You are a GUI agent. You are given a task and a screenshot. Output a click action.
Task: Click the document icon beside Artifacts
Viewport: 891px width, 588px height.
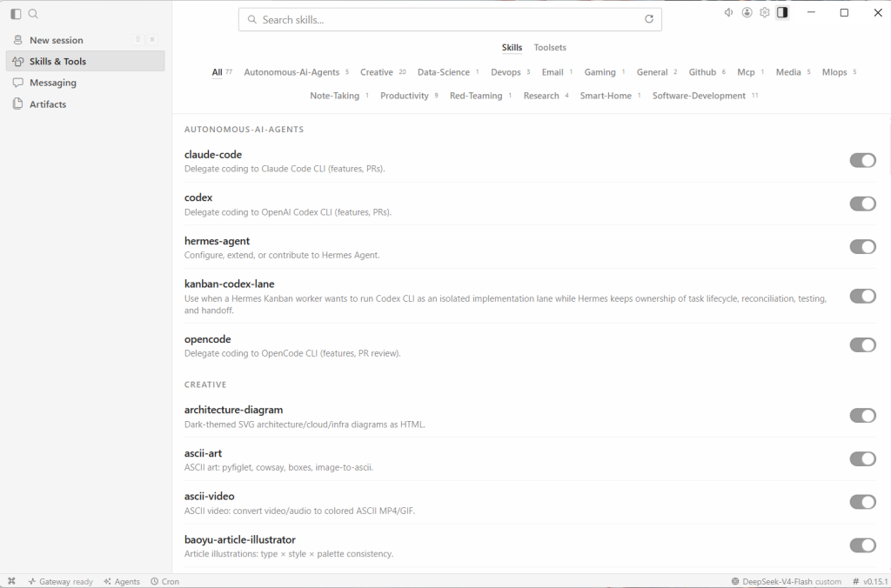[18, 104]
